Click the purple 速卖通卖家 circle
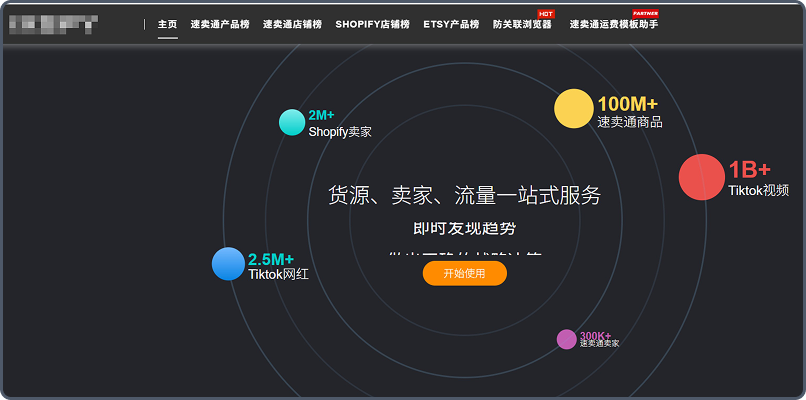The image size is (806, 400). click(x=566, y=339)
